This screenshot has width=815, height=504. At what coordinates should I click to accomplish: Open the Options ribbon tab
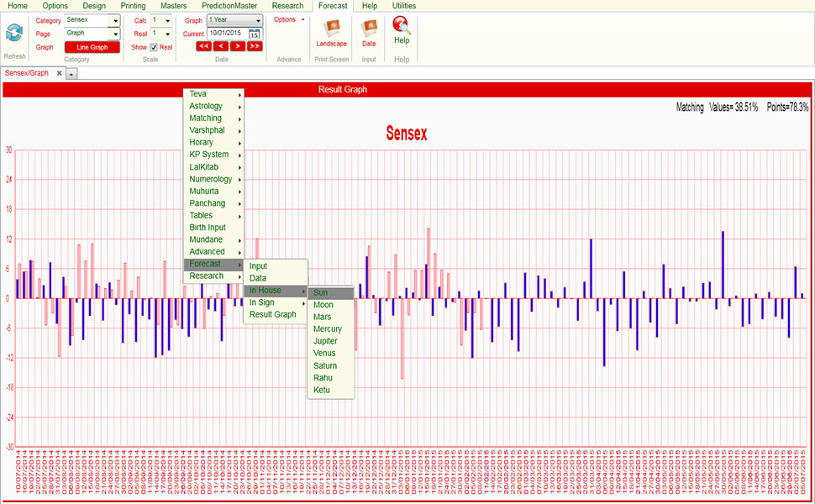55,6
